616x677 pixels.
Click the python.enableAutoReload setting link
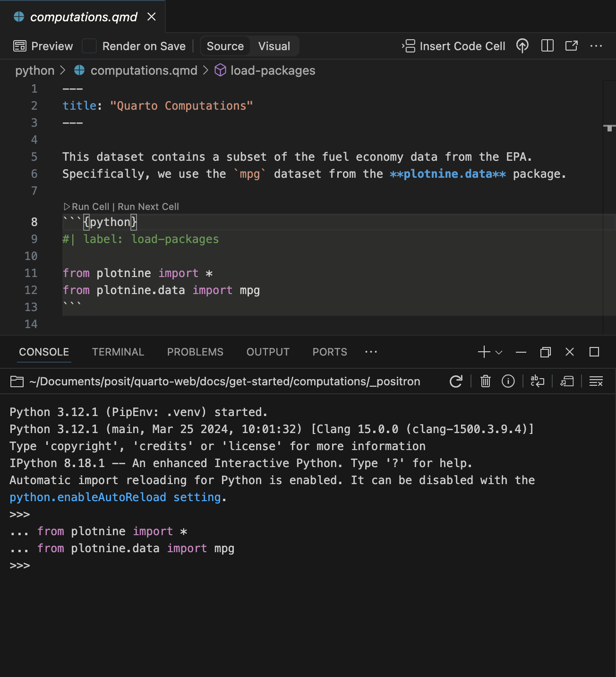click(115, 497)
